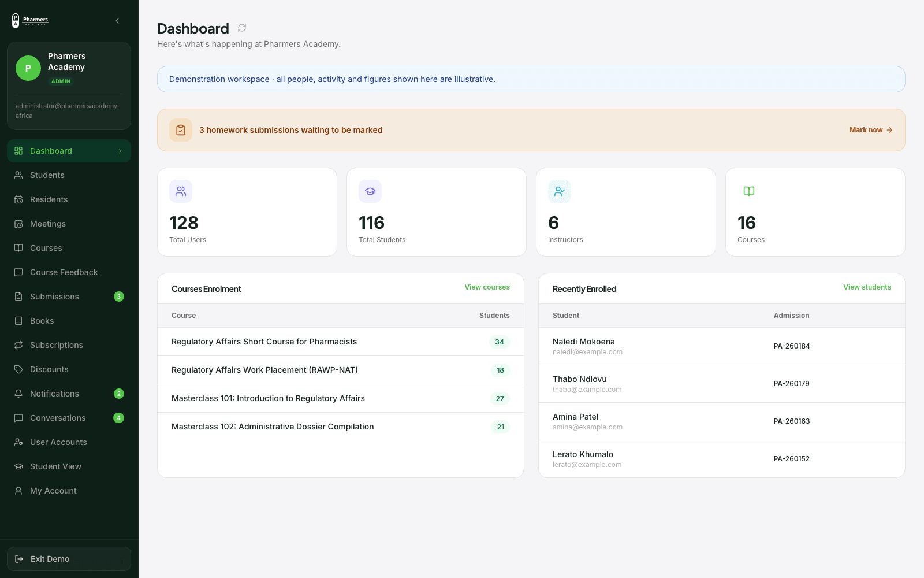Screen dimensions: 924x578
Task: Switch to Student View
Action: [x=69, y=466]
